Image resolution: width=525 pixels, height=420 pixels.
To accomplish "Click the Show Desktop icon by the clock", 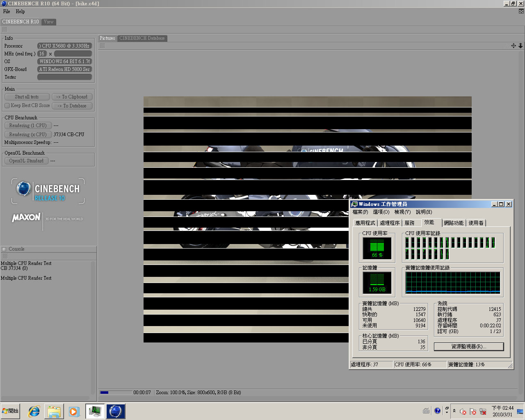I will tap(520, 411).
